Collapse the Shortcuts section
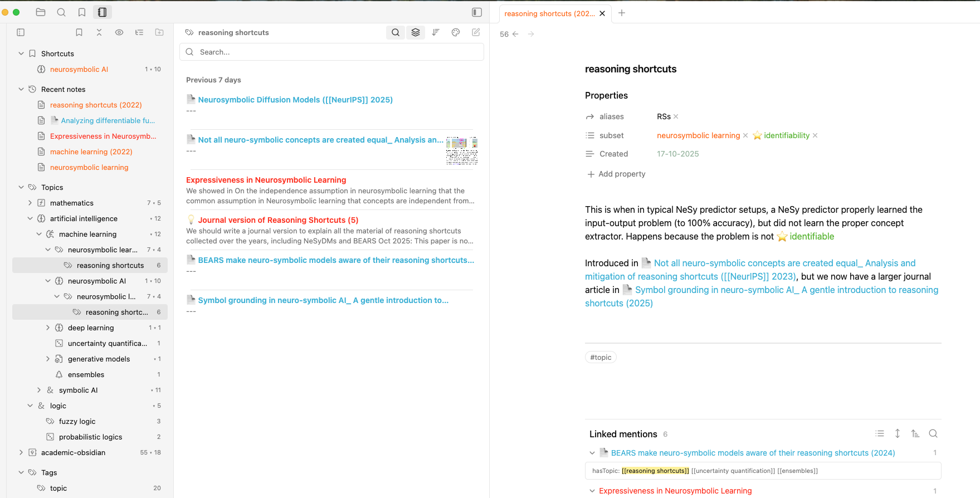Viewport: 980px width, 498px height. [21, 53]
